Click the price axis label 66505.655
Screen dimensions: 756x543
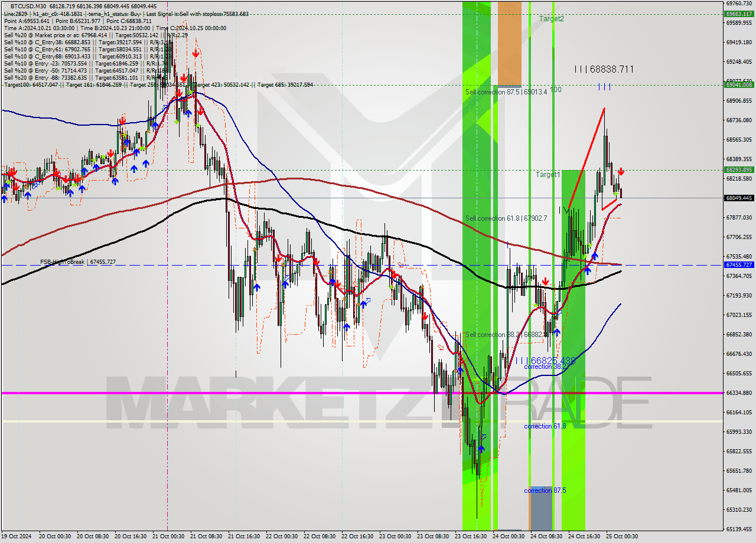pos(739,373)
